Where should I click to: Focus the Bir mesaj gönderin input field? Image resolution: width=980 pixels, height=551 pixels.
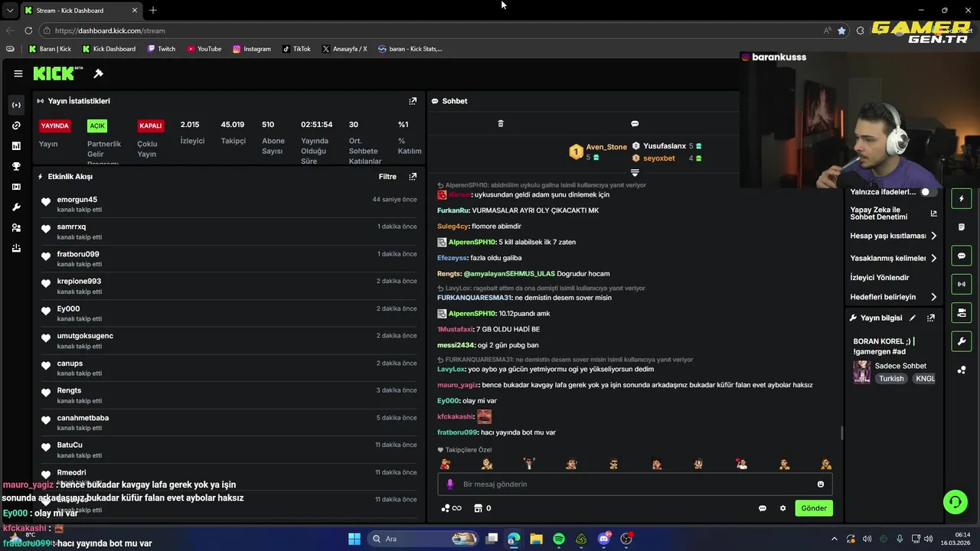tap(635, 484)
